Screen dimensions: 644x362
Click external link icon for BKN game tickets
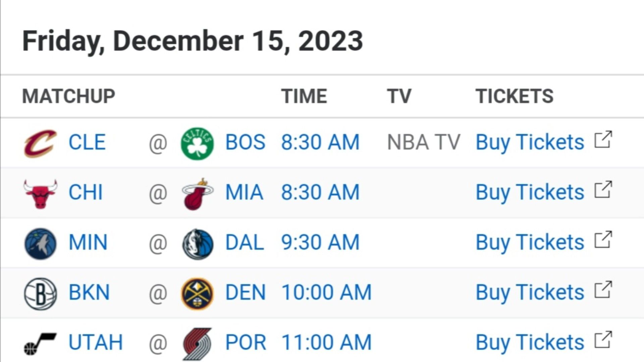coord(603,290)
